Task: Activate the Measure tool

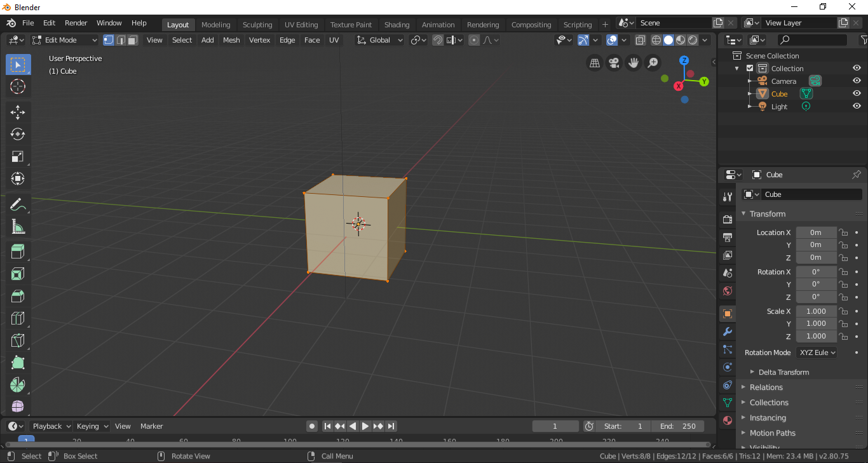Action: tap(18, 227)
